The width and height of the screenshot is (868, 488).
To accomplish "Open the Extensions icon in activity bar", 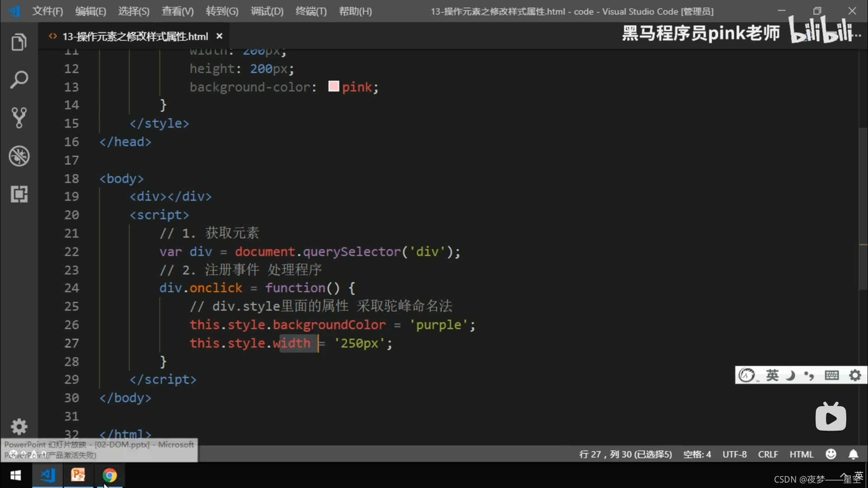I will click(x=19, y=194).
